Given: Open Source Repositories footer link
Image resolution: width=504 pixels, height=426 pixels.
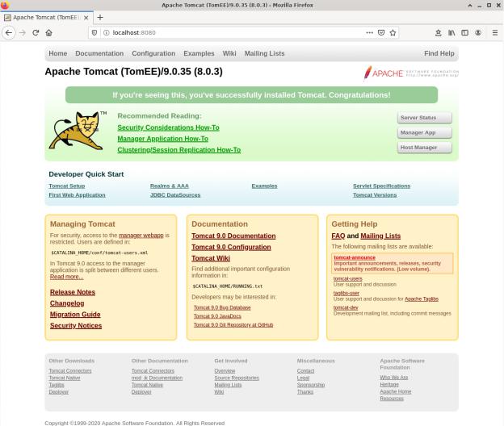Looking at the screenshot, I should pos(237,378).
